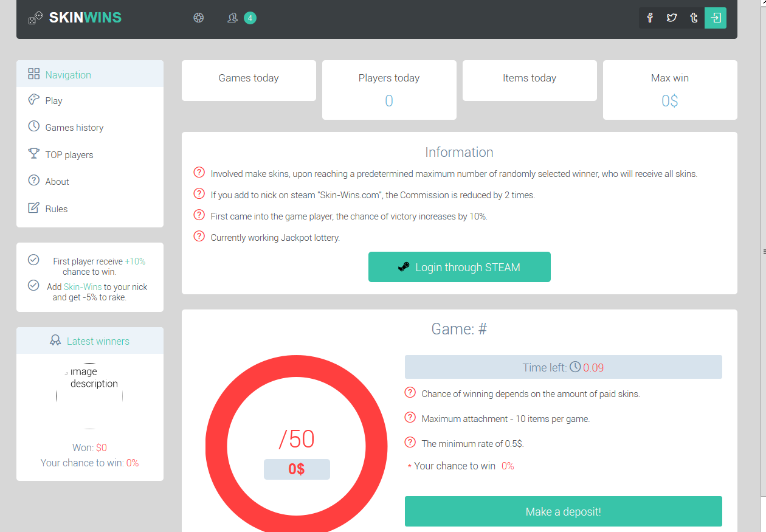Click the 'Won: $0' text

[90, 447]
